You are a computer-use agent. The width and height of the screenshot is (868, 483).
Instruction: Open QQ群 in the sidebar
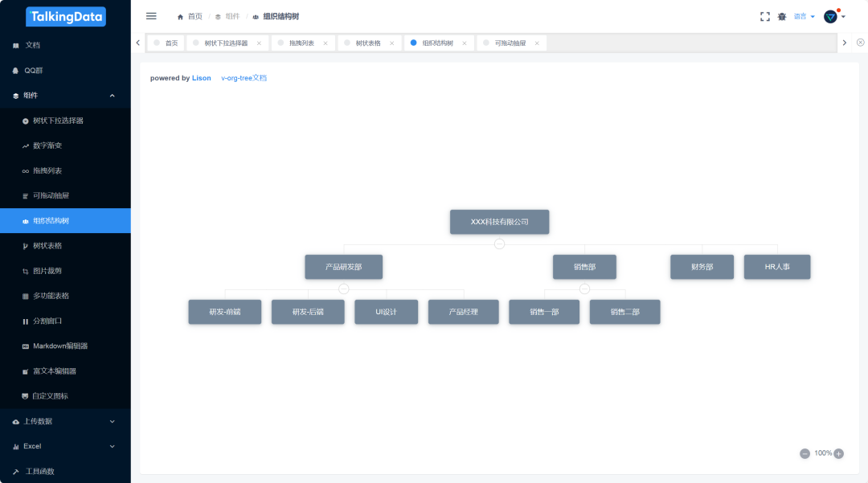[65, 70]
